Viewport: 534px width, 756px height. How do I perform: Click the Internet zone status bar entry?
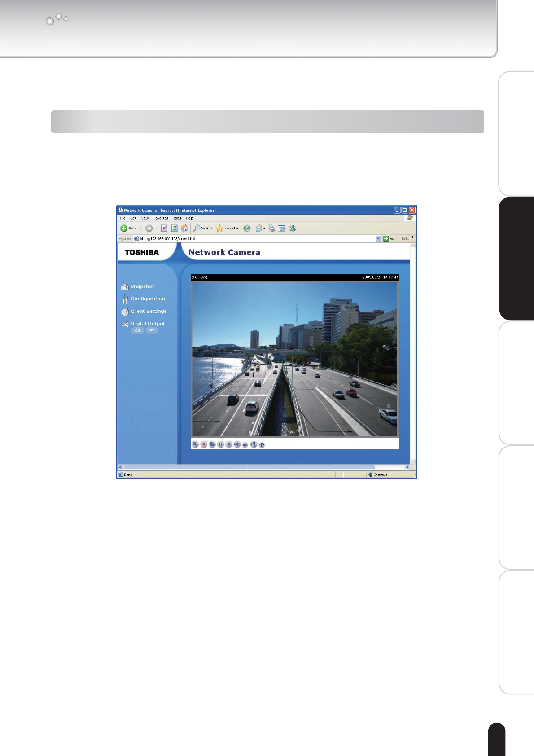click(377, 475)
